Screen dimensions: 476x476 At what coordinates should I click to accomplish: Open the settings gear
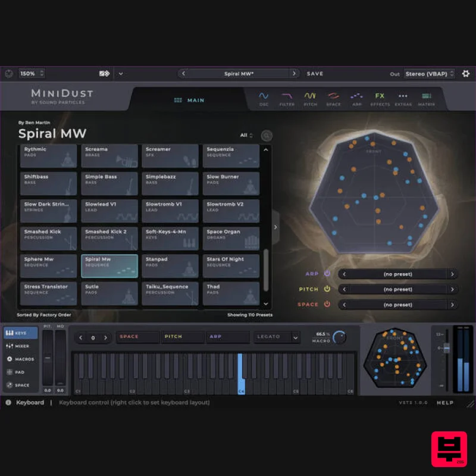[x=466, y=73]
